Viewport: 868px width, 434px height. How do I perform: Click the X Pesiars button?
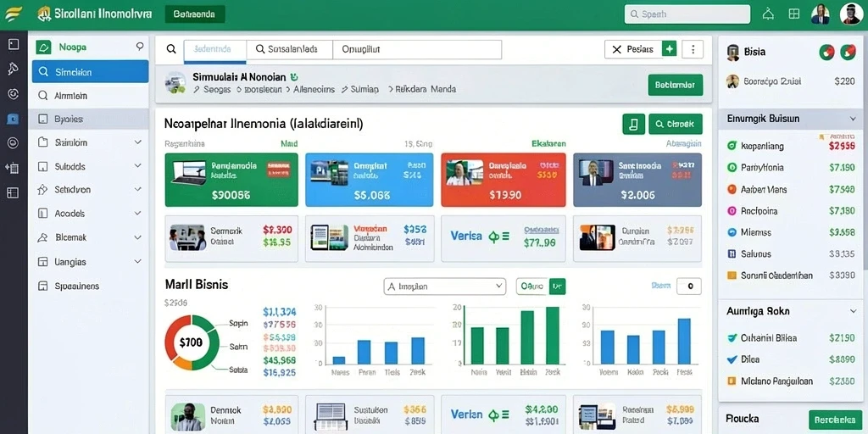pyautogui.click(x=633, y=49)
